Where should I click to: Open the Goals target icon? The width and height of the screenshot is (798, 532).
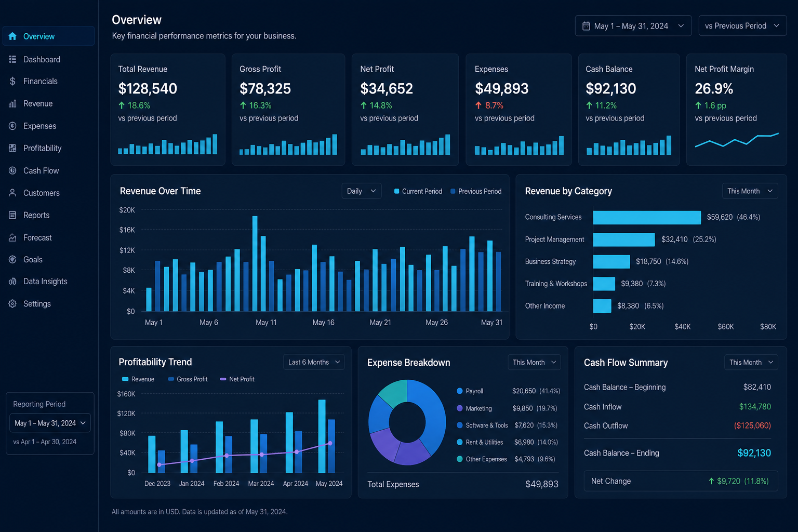[x=12, y=259]
